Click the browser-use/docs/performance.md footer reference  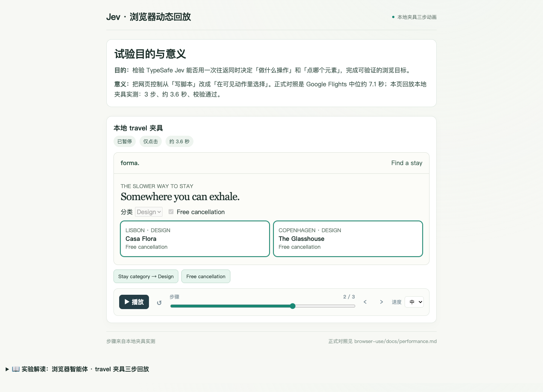click(396, 341)
